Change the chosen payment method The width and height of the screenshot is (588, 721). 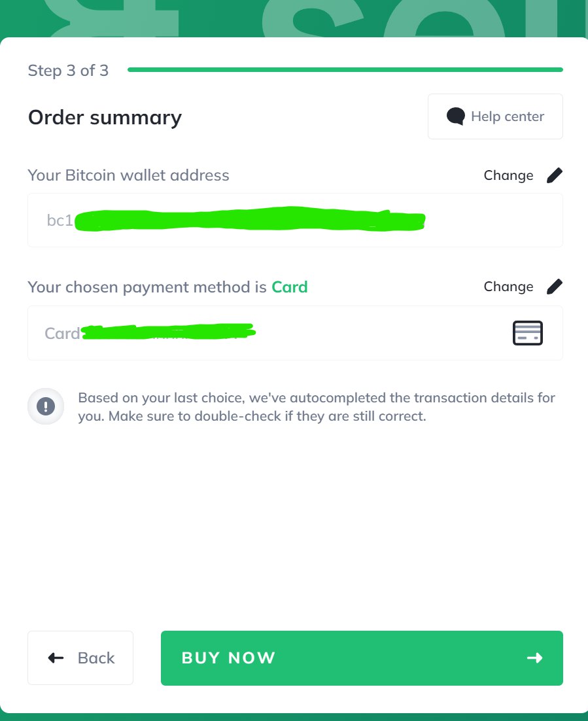[x=523, y=287]
